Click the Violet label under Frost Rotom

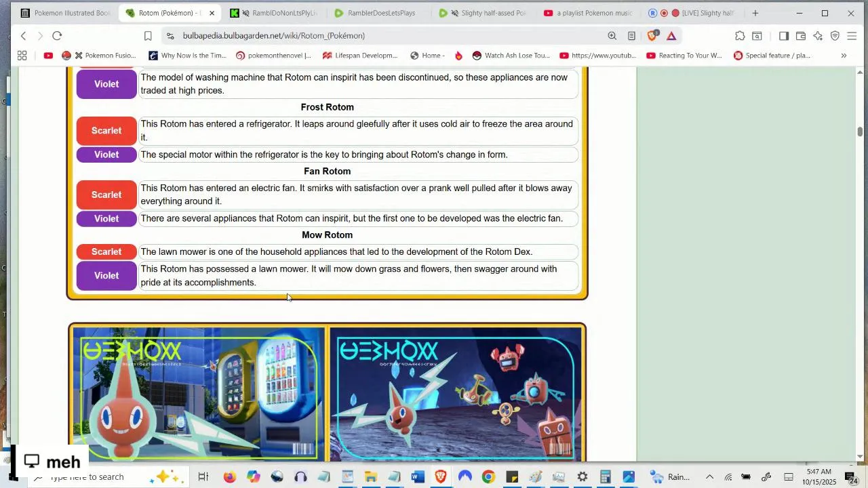[106, 155]
